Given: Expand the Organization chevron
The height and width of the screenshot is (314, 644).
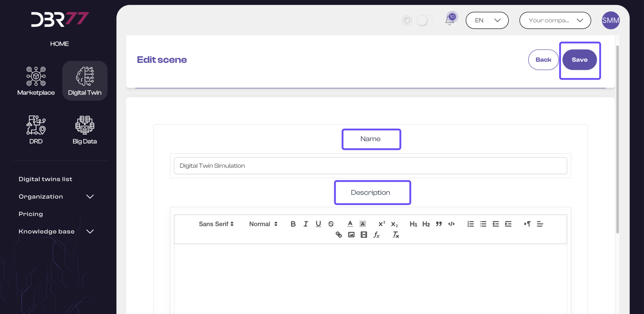Looking at the screenshot, I should [90, 196].
